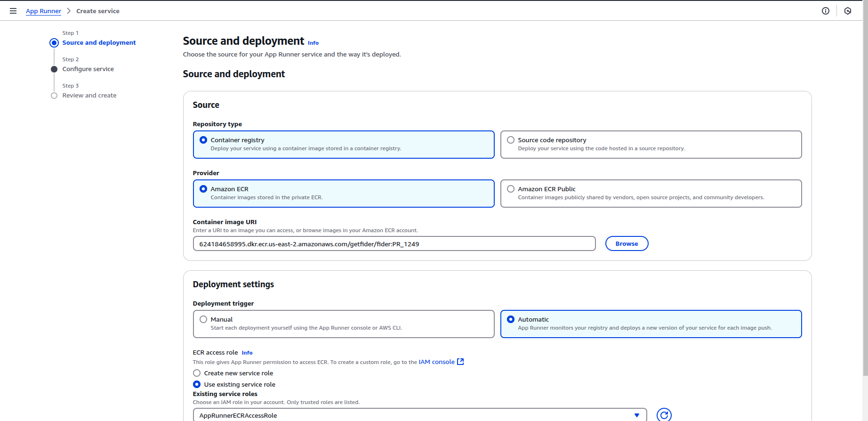The image size is (868, 421).
Task: Choose Create new service role
Action: click(197, 373)
